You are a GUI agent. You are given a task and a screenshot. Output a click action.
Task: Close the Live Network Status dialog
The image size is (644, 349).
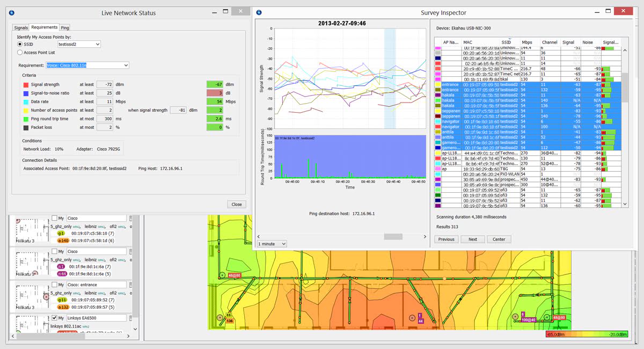[237, 204]
